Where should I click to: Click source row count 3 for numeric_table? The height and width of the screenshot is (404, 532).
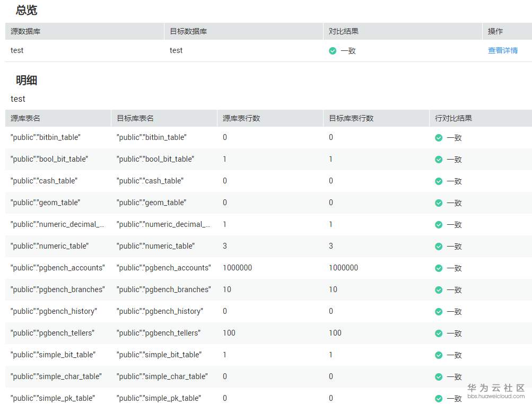pos(224,246)
